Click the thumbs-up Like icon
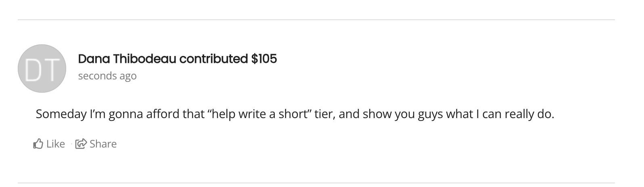 38,144
